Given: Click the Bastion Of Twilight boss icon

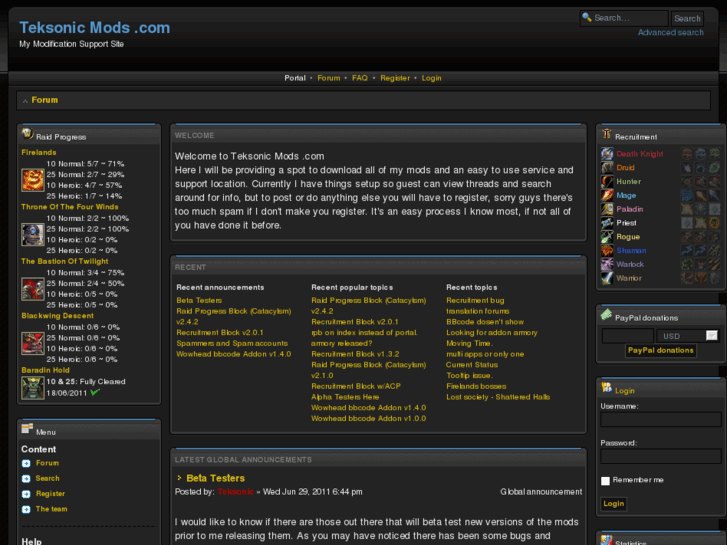Looking at the screenshot, I should point(33,289).
